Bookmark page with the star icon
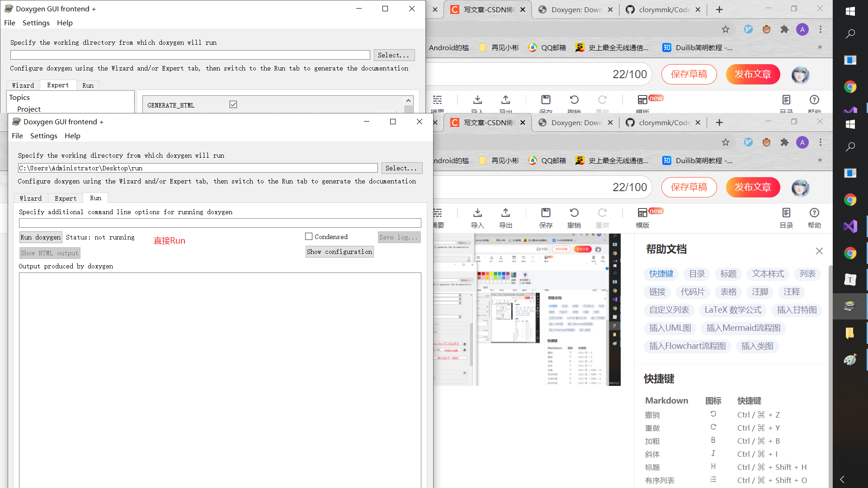Viewport: 868px width, 488px height. (x=726, y=142)
